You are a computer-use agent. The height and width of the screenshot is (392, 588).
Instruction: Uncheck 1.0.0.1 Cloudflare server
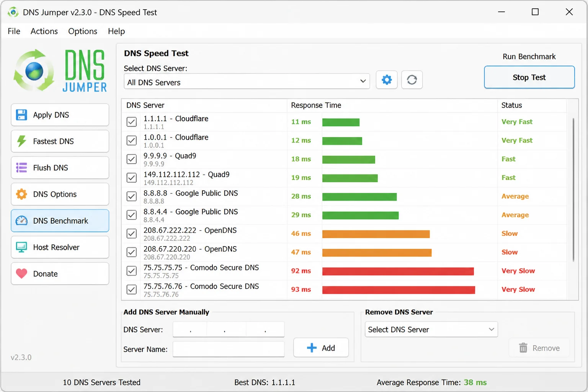click(131, 140)
